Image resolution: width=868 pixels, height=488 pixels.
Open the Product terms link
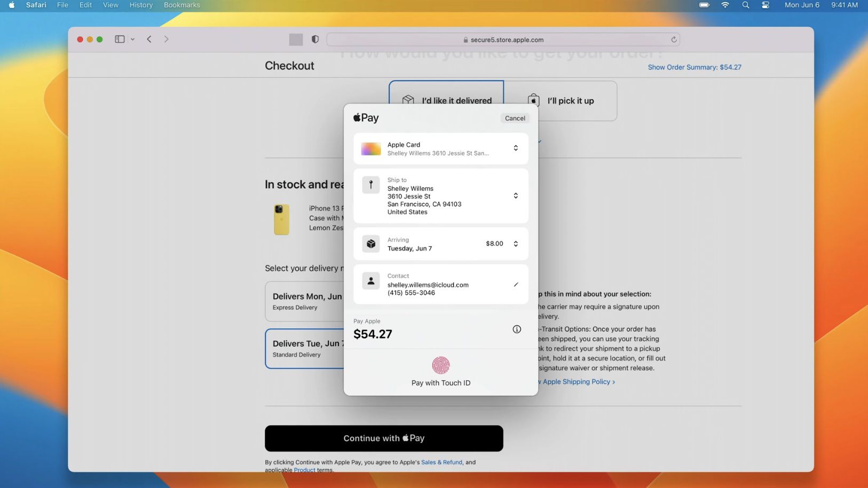point(305,470)
